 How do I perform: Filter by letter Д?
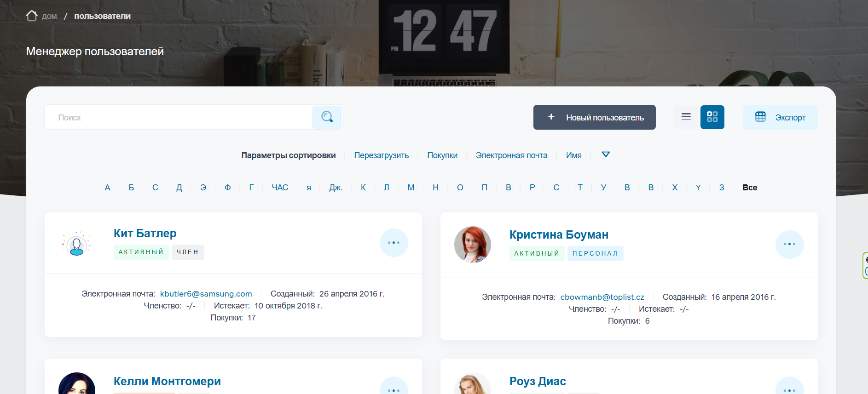point(179,188)
